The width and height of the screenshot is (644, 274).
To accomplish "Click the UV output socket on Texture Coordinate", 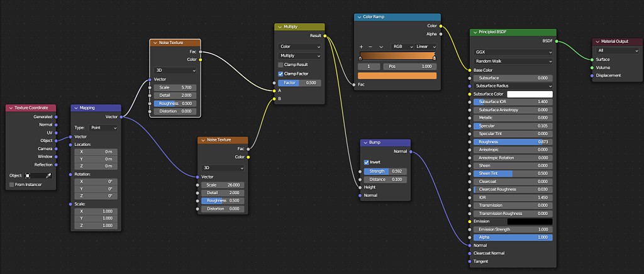I will click(56, 133).
